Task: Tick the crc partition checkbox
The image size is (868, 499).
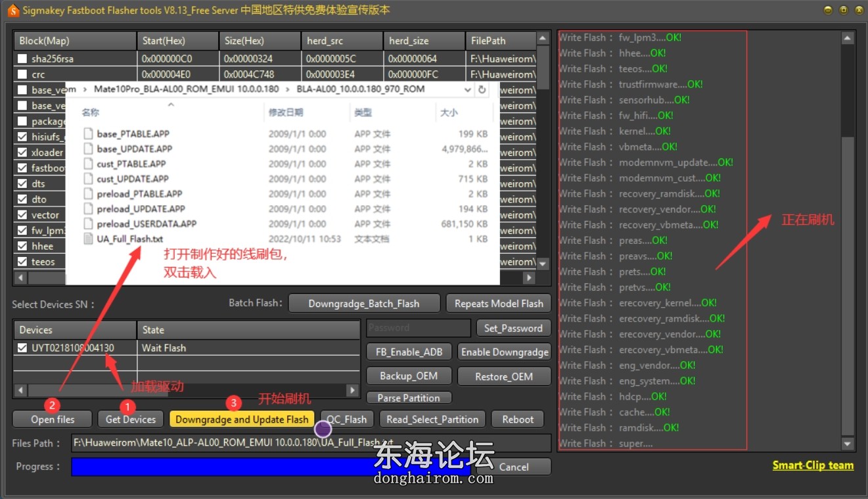Action: pos(22,75)
